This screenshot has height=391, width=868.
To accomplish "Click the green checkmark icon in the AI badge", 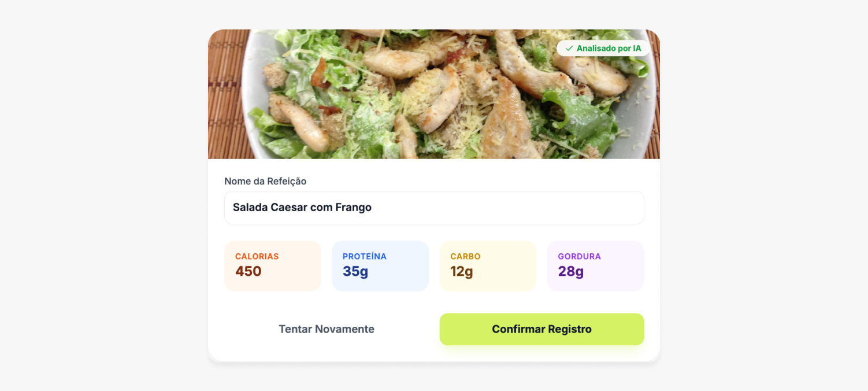I will click(569, 49).
